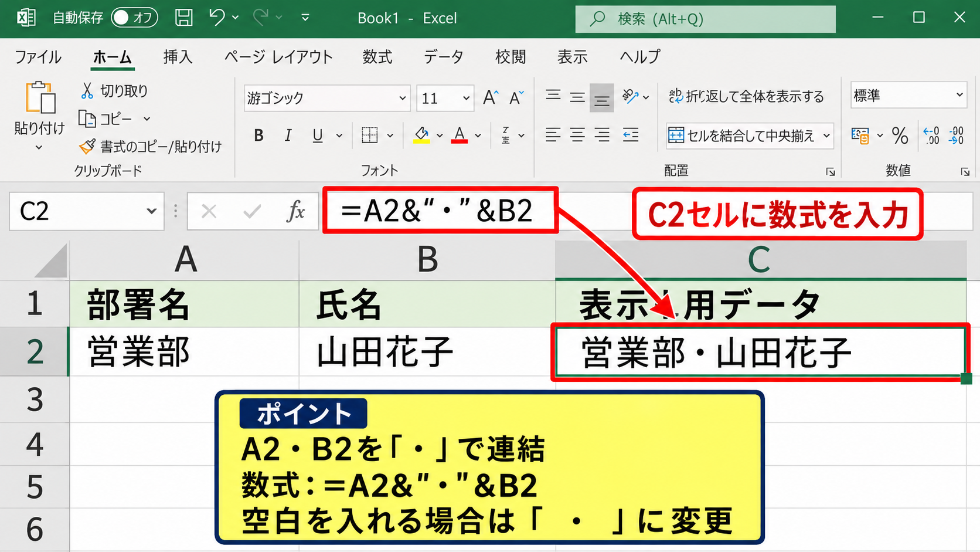Click the Undo arrow icon
Image resolution: width=980 pixels, height=552 pixels.
(x=217, y=18)
